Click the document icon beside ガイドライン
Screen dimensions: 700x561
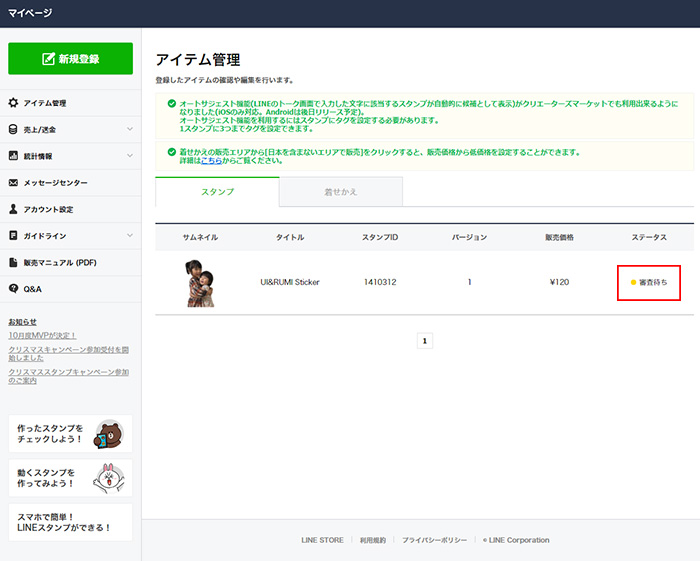pyautogui.click(x=13, y=236)
